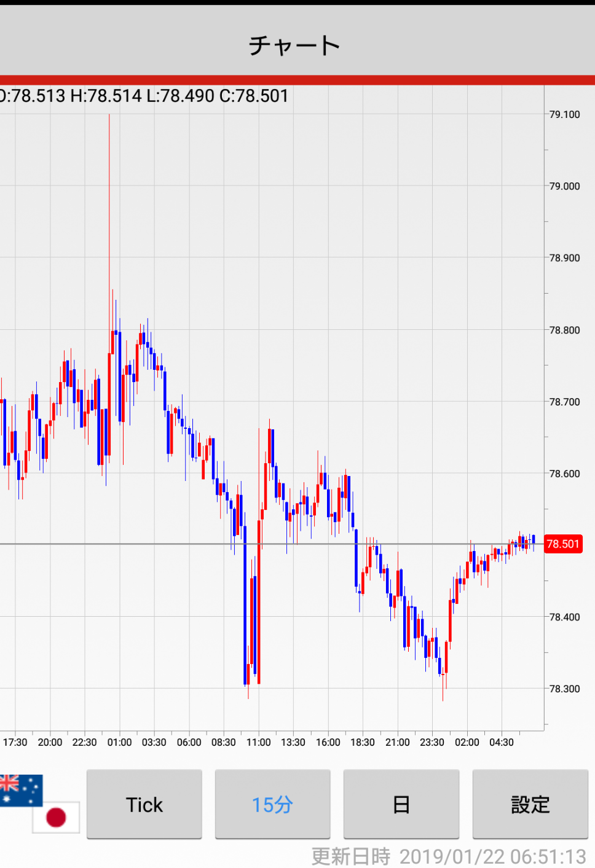
Task: Select the 04:30 time axis label
Action: pyautogui.click(x=501, y=742)
